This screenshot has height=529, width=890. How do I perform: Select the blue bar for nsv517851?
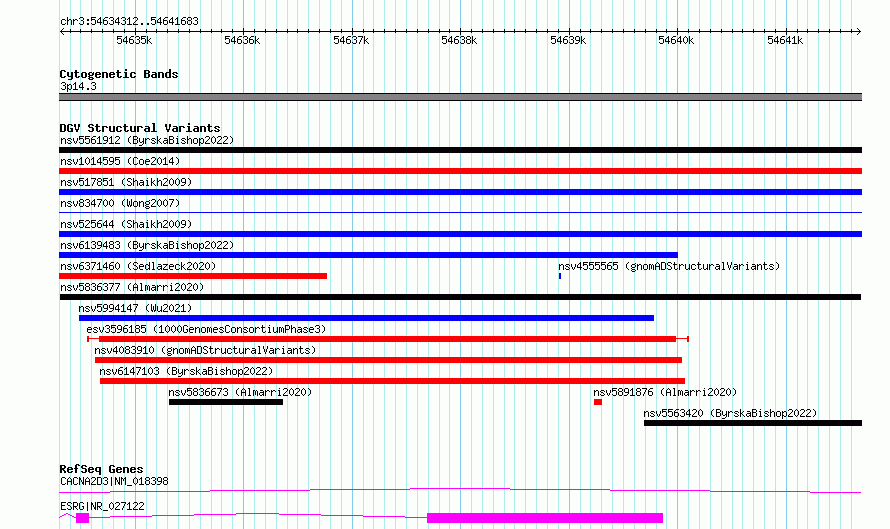click(x=460, y=192)
